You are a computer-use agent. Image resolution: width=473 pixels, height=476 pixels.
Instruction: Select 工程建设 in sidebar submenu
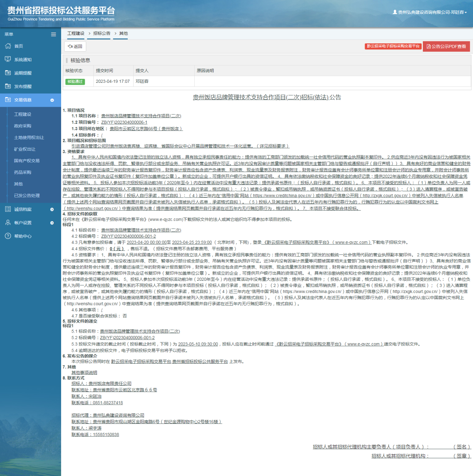click(22, 114)
